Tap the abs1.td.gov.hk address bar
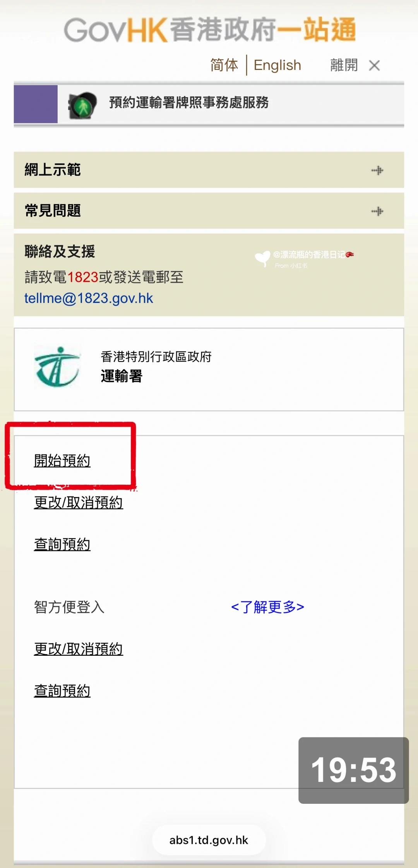Screen dimensions: 418x868 tap(209, 840)
